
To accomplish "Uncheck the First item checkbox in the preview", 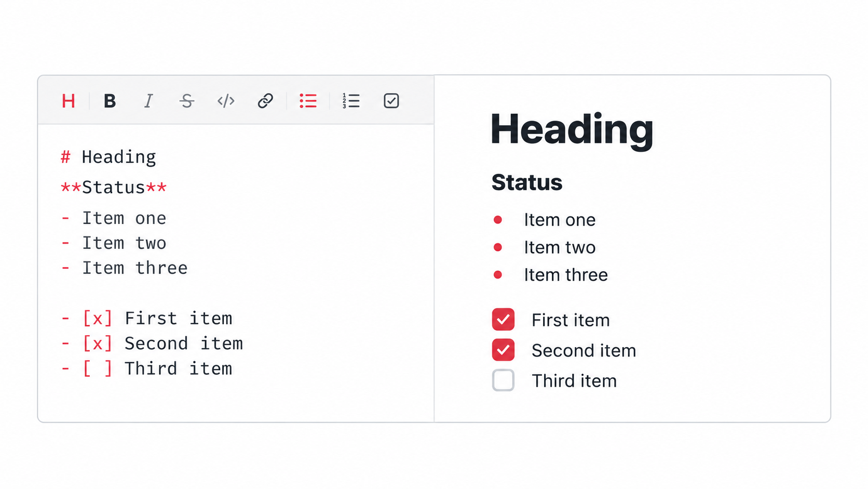I will point(503,320).
